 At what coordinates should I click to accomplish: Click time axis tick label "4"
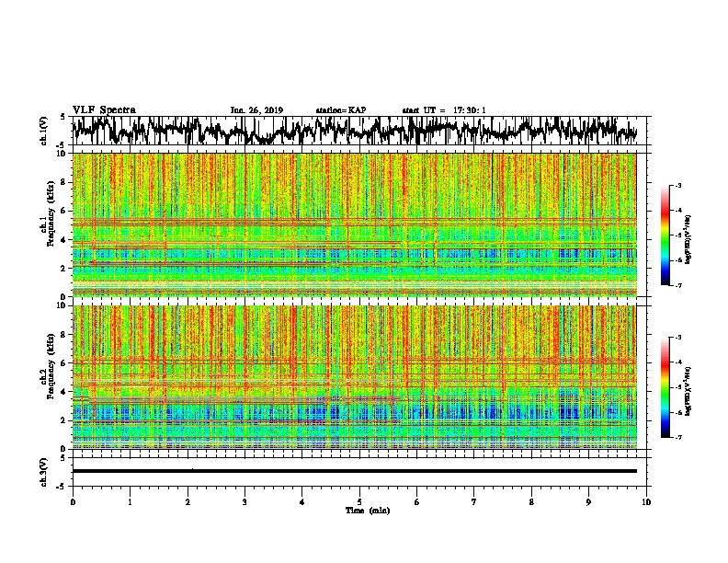point(302,502)
